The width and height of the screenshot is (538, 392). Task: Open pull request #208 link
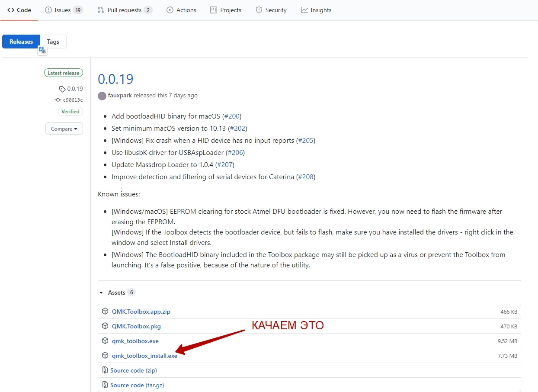[306, 177]
